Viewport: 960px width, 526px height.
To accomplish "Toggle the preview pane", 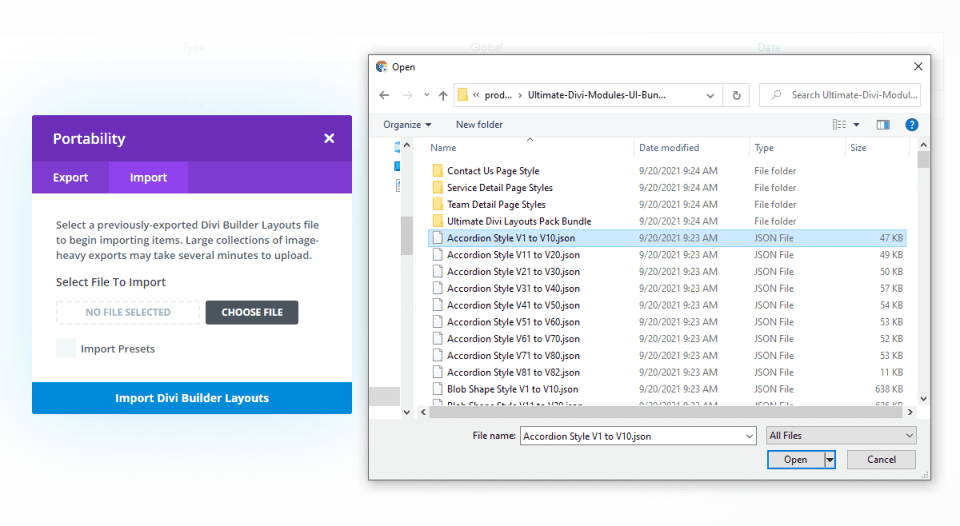I will pyautogui.click(x=883, y=125).
